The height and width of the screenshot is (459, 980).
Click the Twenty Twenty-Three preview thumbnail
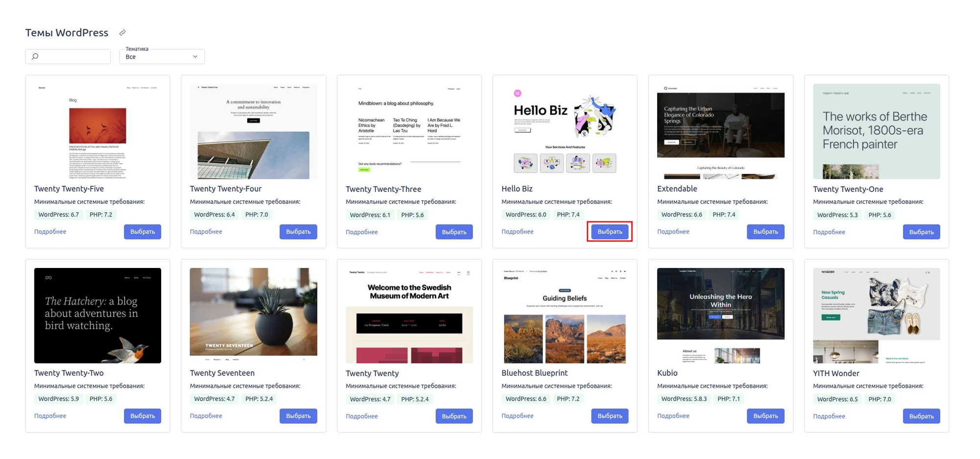[x=409, y=131]
